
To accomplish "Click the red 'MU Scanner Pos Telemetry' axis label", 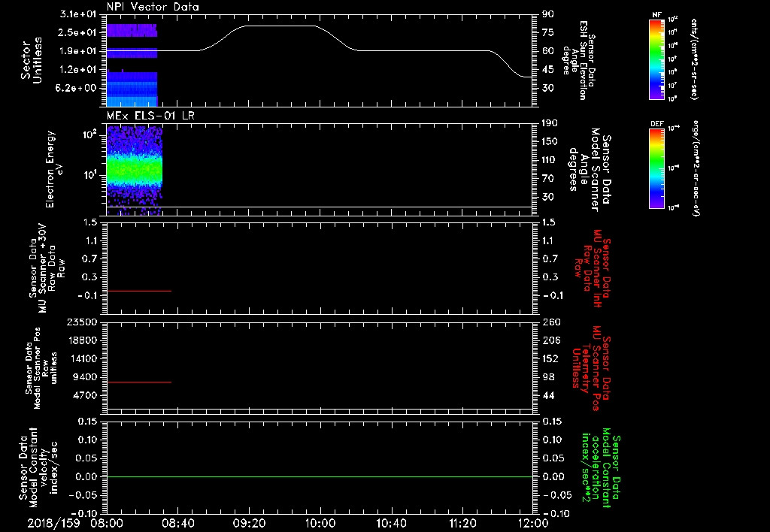I will pyautogui.click(x=593, y=368).
